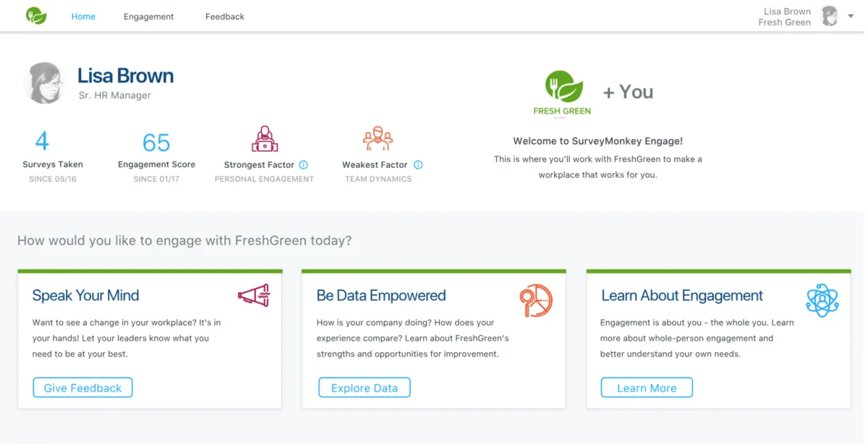Image resolution: width=868 pixels, height=447 pixels.
Task: Open Learn More on the engagement card
Action: coord(646,388)
